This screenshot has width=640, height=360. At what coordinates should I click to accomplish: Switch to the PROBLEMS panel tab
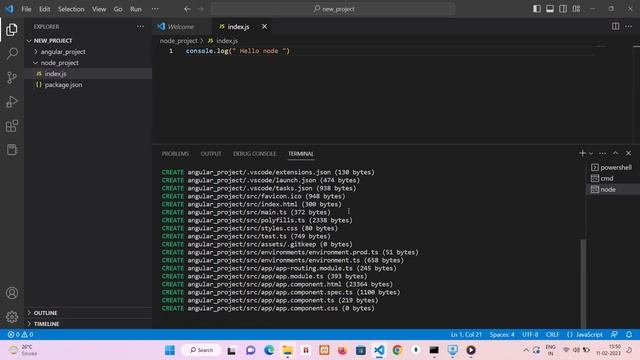pyautogui.click(x=175, y=154)
